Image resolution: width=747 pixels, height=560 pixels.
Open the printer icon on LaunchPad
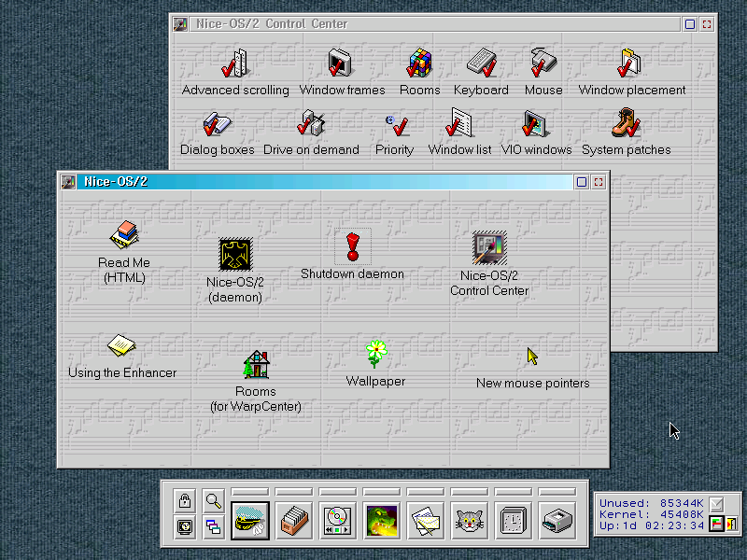click(x=557, y=521)
